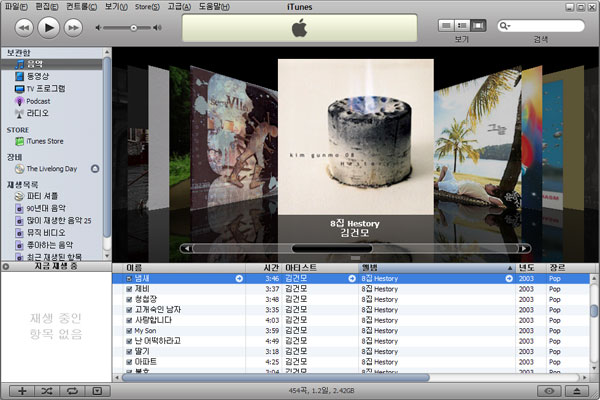This screenshot has height=400, width=600.
Task: Open the 파일 menu
Action: [16, 7]
